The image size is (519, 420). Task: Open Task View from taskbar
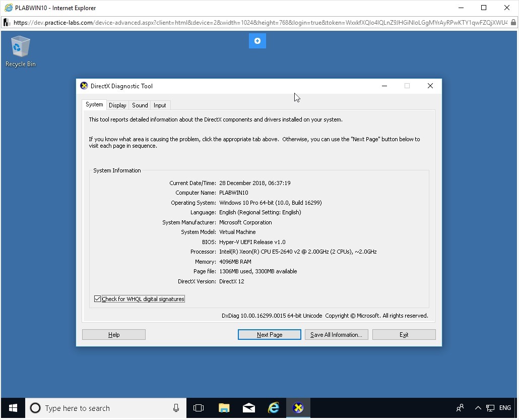point(198,408)
